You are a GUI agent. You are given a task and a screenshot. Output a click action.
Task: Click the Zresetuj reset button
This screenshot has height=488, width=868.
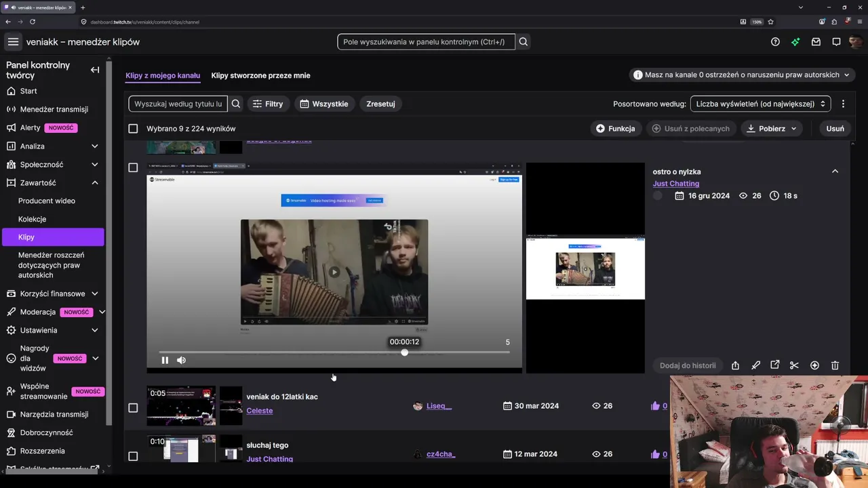click(380, 104)
